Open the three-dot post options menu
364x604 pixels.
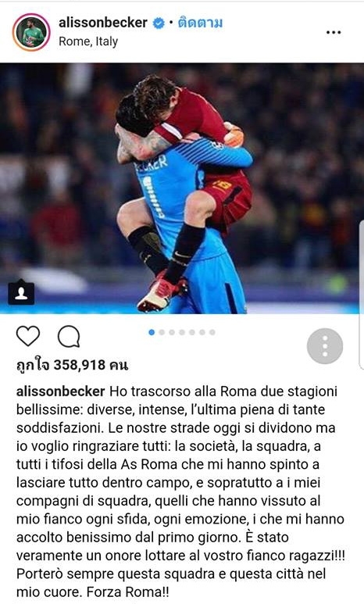[x=334, y=32]
